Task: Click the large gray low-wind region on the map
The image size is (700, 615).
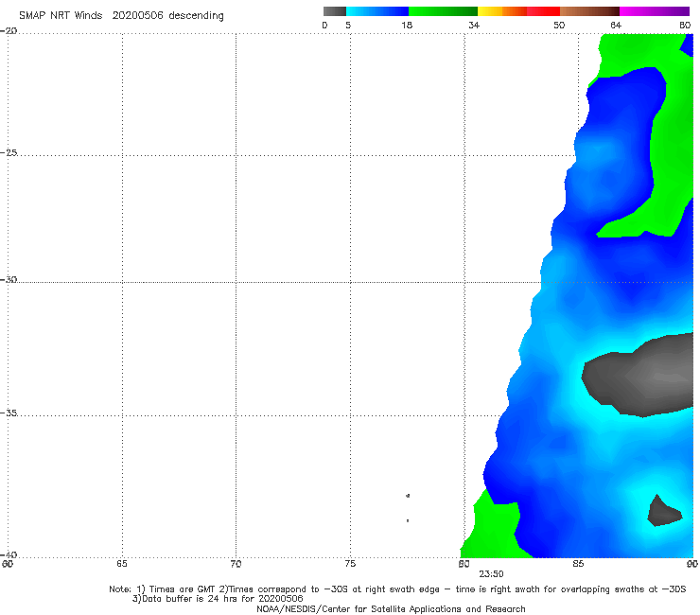Action: pyautogui.click(x=643, y=378)
